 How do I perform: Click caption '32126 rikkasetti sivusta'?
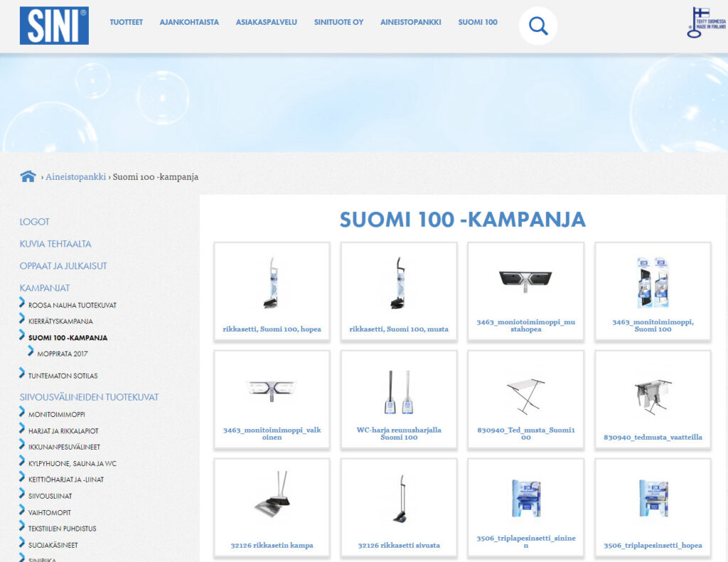pyautogui.click(x=399, y=545)
